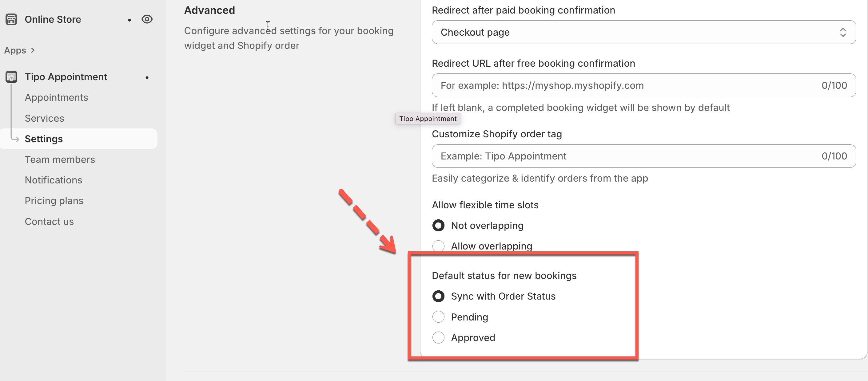868x381 pixels.
Task: Navigate to Notifications settings
Action: (x=54, y=180)
